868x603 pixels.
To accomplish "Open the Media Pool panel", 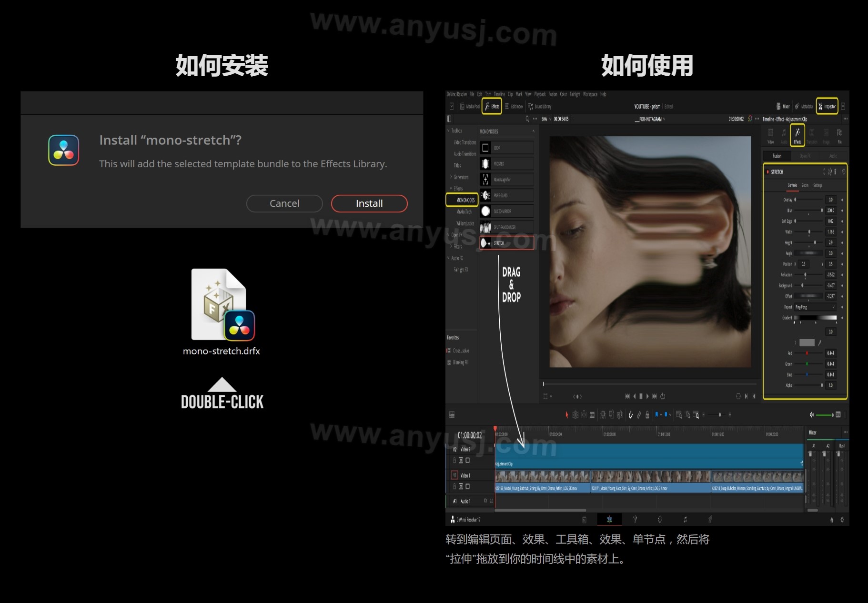I will pyautogui.click(x=469, y=106).
